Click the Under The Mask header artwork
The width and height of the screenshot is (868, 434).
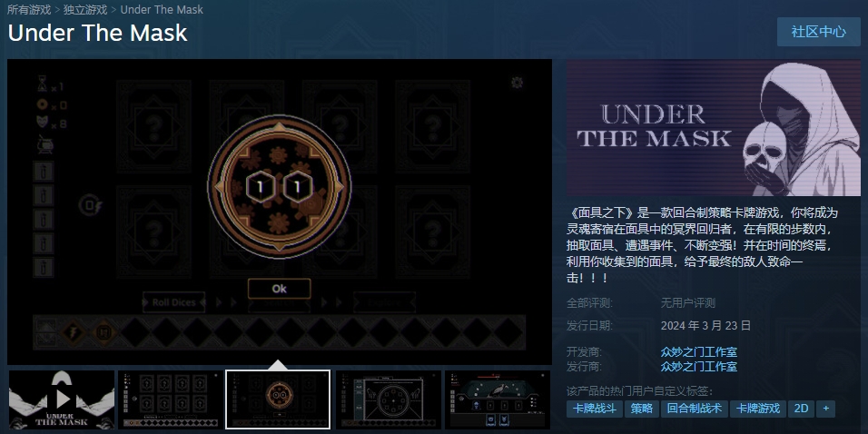pyautogui.click(x=714, y=127)
